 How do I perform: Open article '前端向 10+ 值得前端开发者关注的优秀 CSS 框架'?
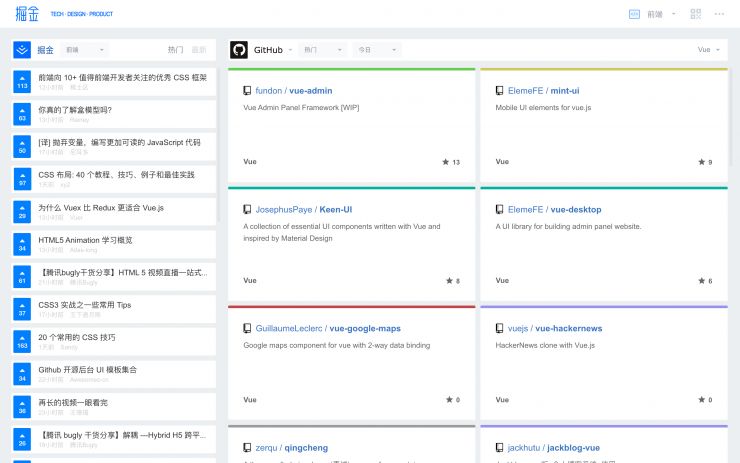coord(122,77)
